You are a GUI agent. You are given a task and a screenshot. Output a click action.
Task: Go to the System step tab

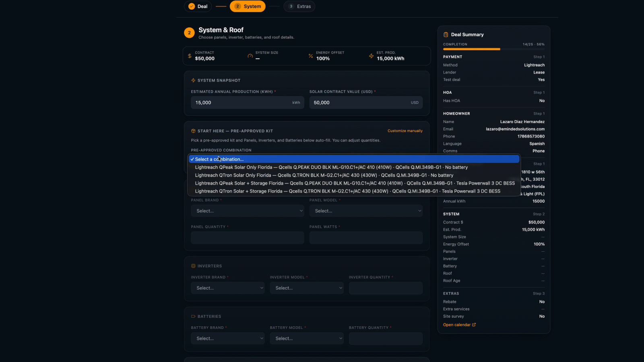[248, 6]
